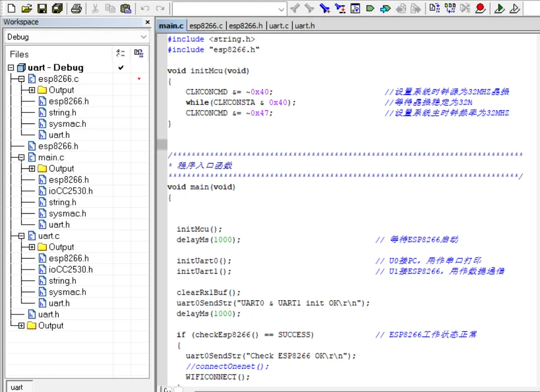The width and height of the screenshot is (540, 392).
Task: Collapse the uart - Debug project node
Action: click(11, 68)
